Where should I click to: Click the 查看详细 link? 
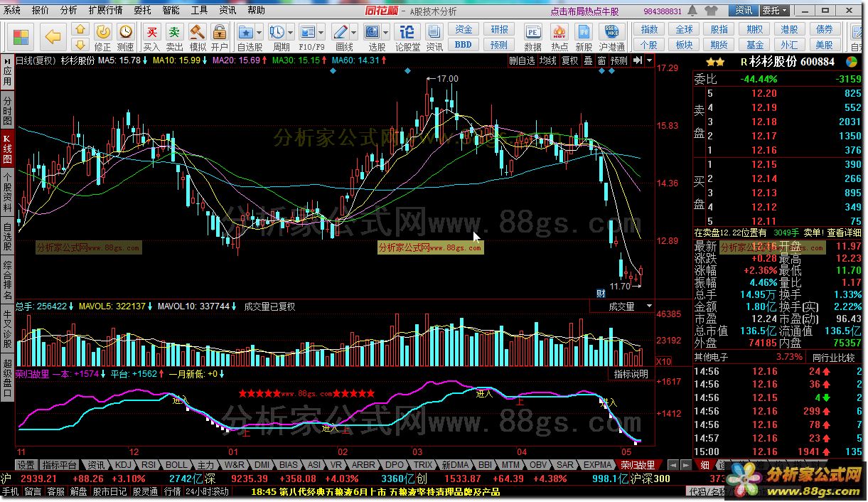[844, 233]
